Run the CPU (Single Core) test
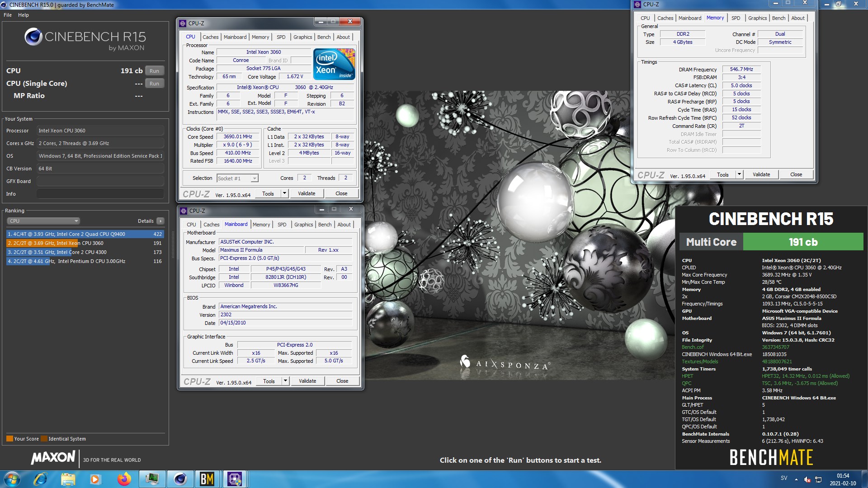Screen dimensions: 868x488 pos(154,84)
